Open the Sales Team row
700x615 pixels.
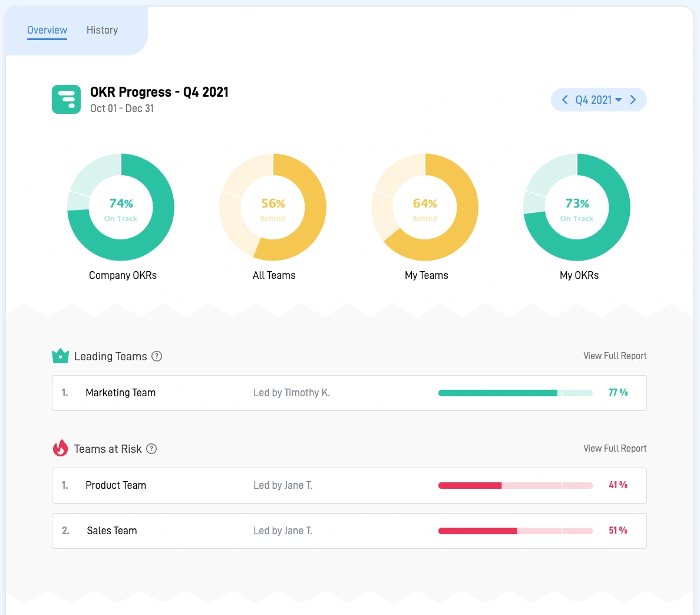click(x=349, y=531)
